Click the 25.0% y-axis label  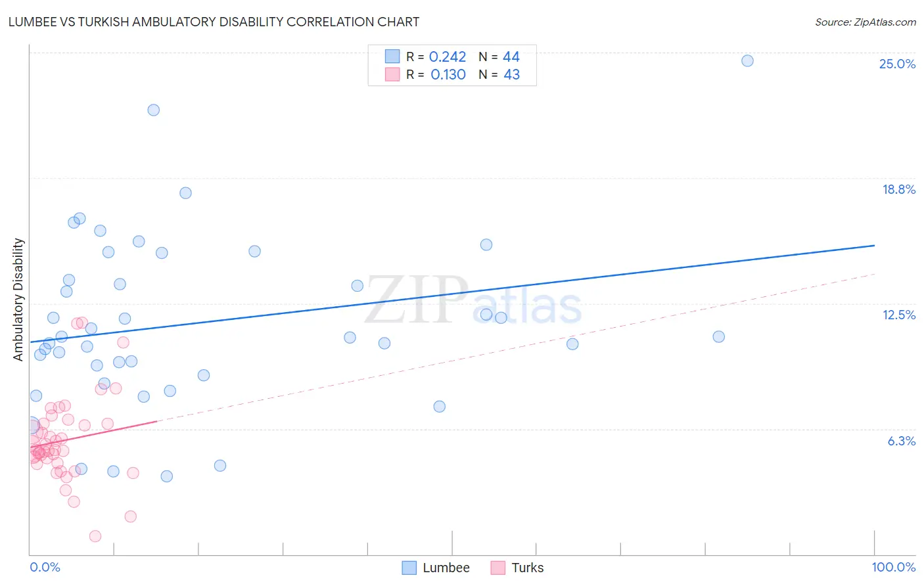point(897,64)
